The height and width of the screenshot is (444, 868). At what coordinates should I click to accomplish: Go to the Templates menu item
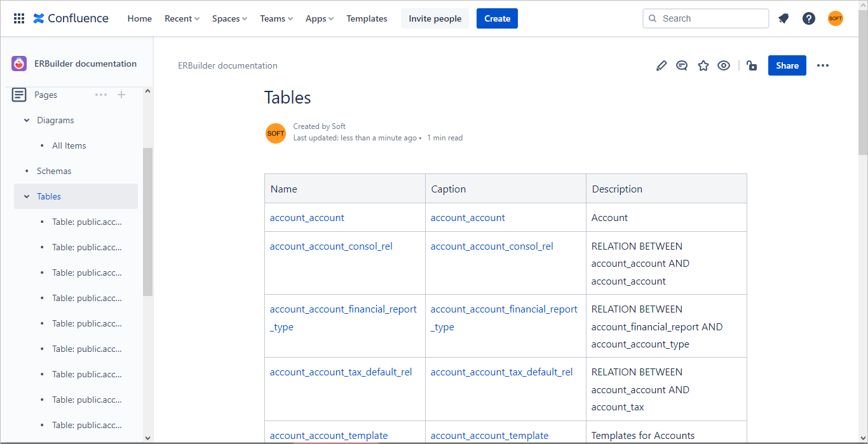tap(367, 18)
